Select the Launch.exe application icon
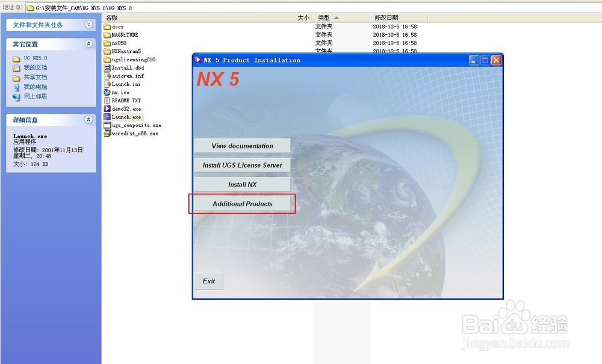The width and height of the screenshot is (602, 364). (x=107, y=117)
